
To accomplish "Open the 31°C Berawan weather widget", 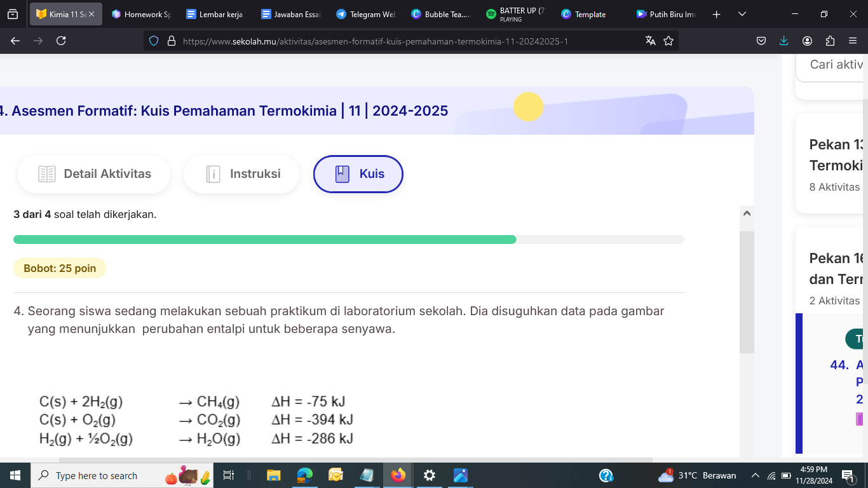I will coord(696,475).
